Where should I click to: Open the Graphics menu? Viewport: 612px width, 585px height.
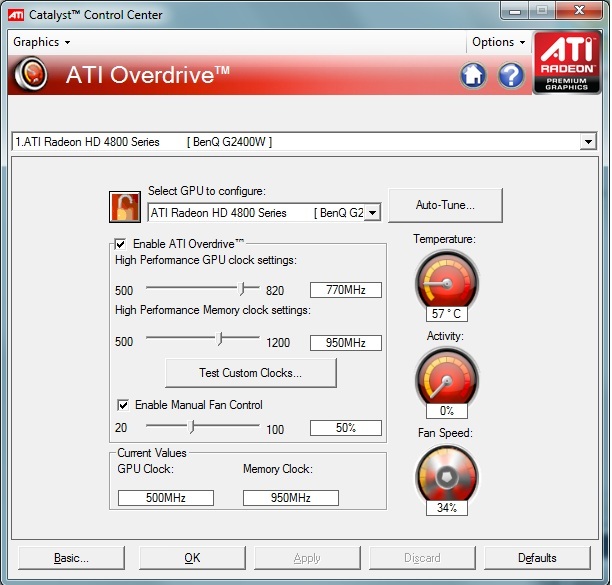tap(41, 42)
